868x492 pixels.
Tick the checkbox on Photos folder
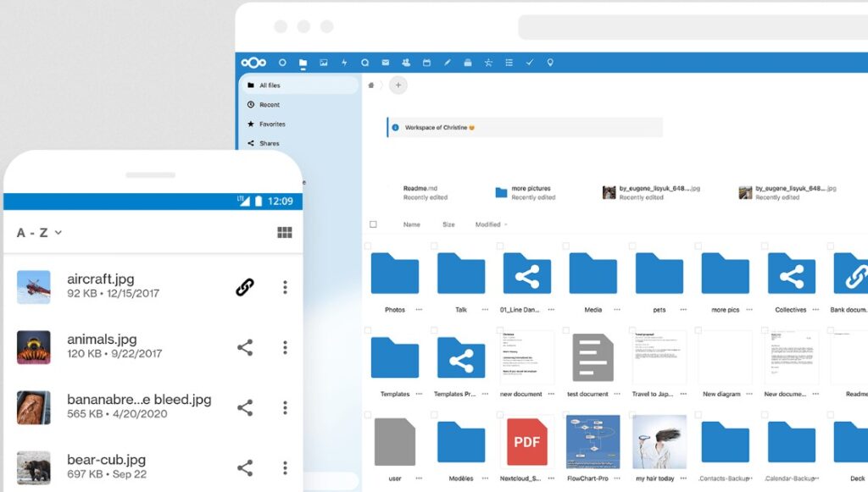368,246
